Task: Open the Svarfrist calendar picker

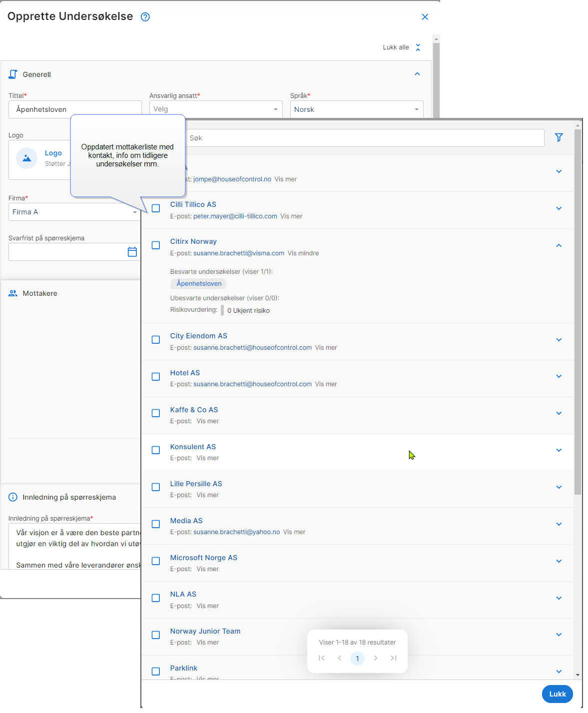Action: (x=132, y=252)
